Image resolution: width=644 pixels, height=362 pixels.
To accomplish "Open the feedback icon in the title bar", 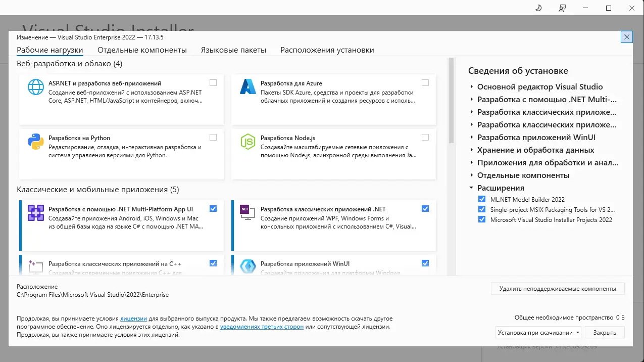I will click(x=562, y=8).
